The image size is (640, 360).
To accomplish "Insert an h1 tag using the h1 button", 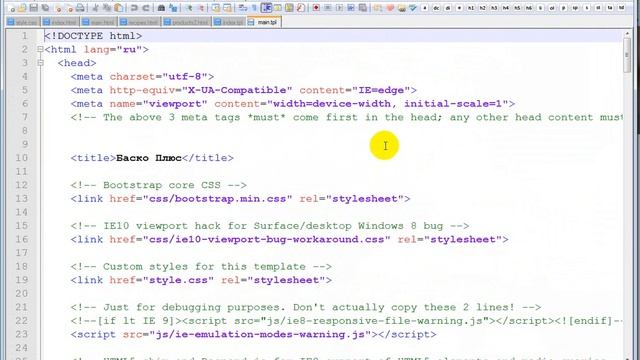I will point(471,8).
